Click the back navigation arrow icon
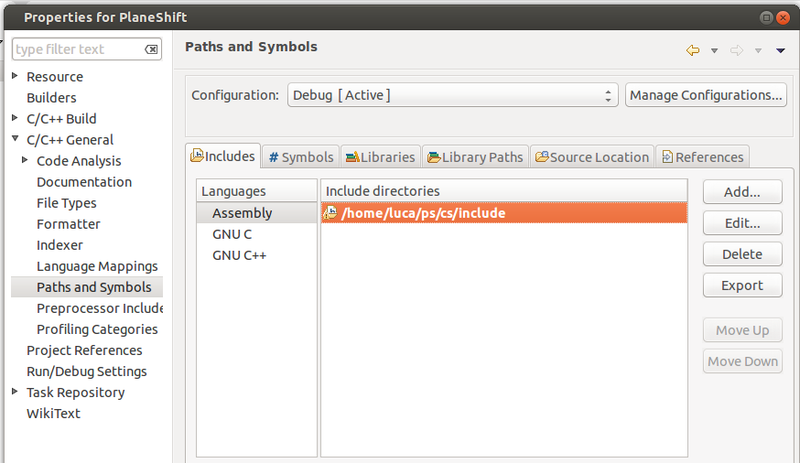The height and width of the screenshot is (463, 800). click(692, 50)
